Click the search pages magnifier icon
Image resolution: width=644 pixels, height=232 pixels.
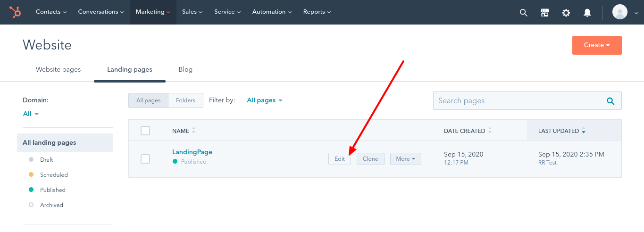[611, 101]
